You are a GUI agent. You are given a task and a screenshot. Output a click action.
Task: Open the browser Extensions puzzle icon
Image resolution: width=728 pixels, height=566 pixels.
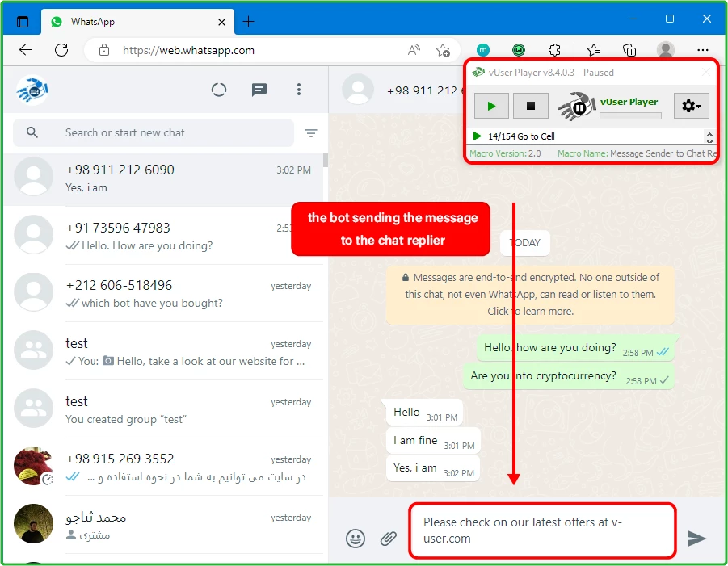click(554, 49)
